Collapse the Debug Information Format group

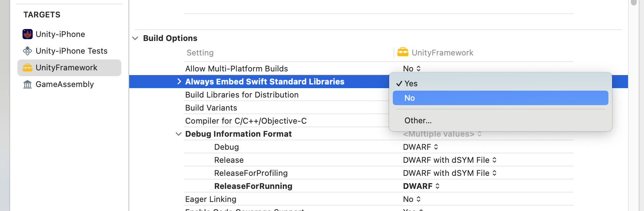(179, 134)
